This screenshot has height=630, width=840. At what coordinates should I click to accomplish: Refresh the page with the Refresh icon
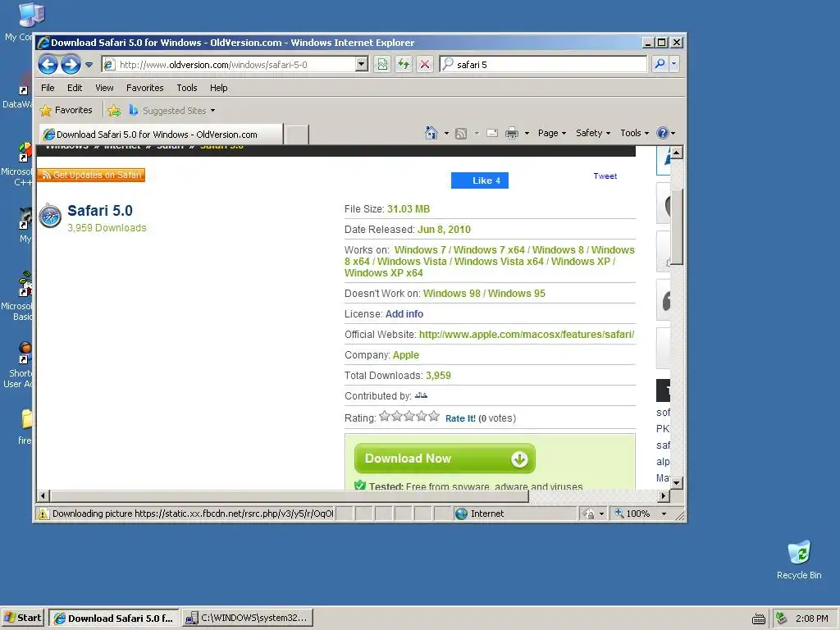point(404,65)
